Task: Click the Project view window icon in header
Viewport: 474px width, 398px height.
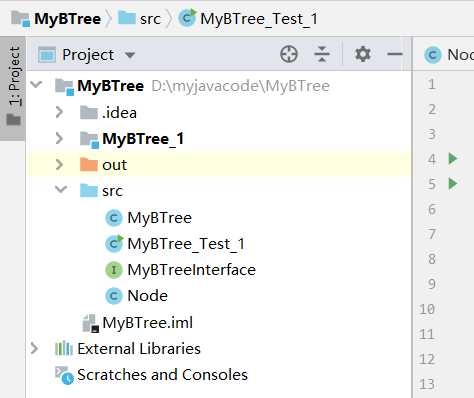Action: click(47, 55)
